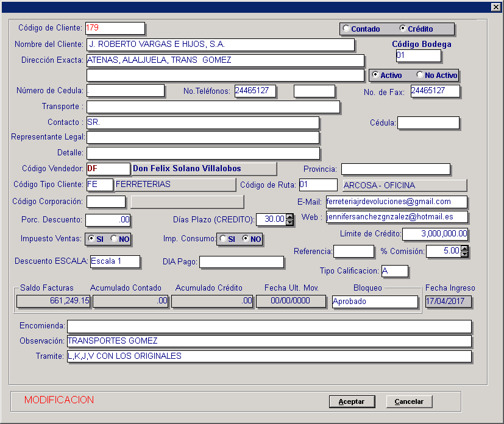The height and width of the screenshot is (424, 504).
Task: Click the Transporte field
Action: click(213, 107)
